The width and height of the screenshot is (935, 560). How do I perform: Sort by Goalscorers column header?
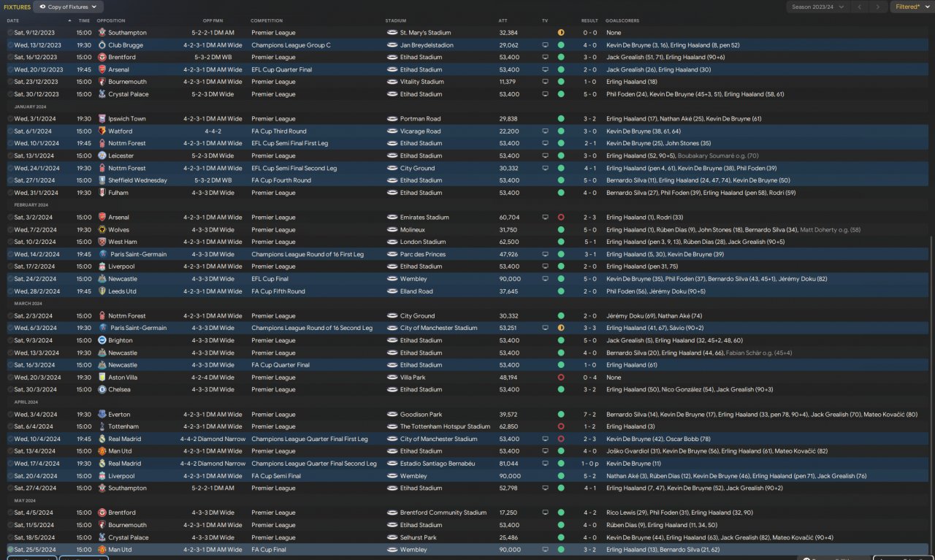622,20
